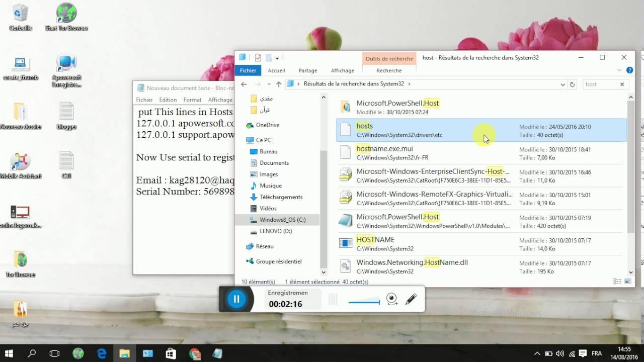The image size is (644, 362).
Task: Switch to the Accueil ribbon tab
Action: [x=276, y=70]
